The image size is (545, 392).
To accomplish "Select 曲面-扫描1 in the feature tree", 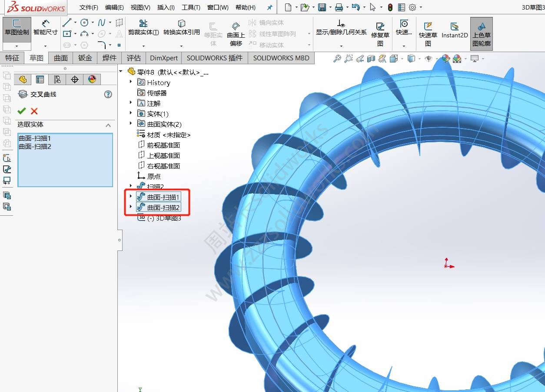I will coord(163,197).
